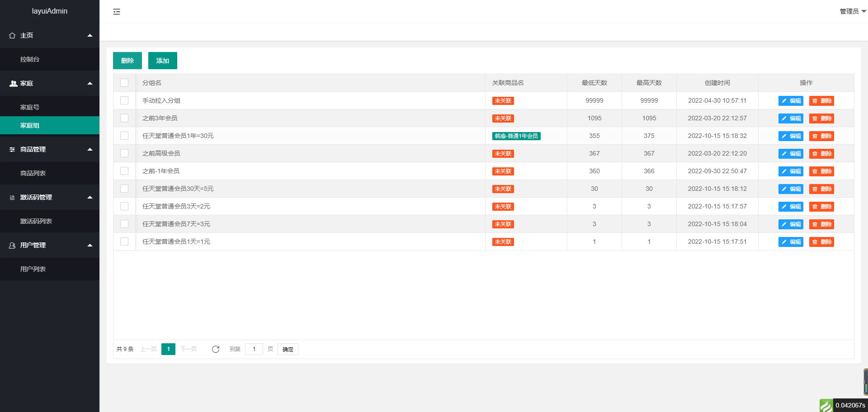The image size is (868, 412).
Task: Go to page 1 in pagination
Action: coord(168,349)
